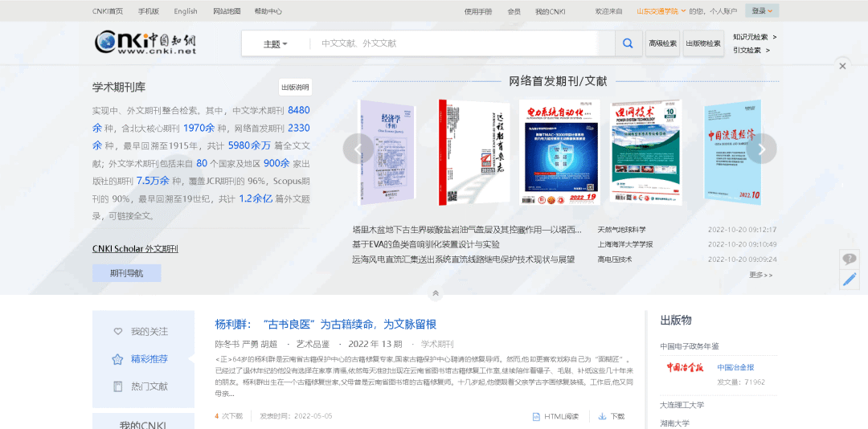868x429 pixels.
Task: Open the 大连理工大学 publication link
Action: pyautogui.click(x=682, y=405)
